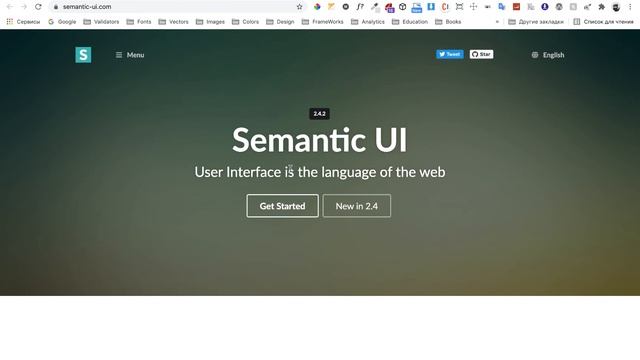Expand the bookmarks overflow chevron
The height and width of the screenshot is (360, 640).
497,22
